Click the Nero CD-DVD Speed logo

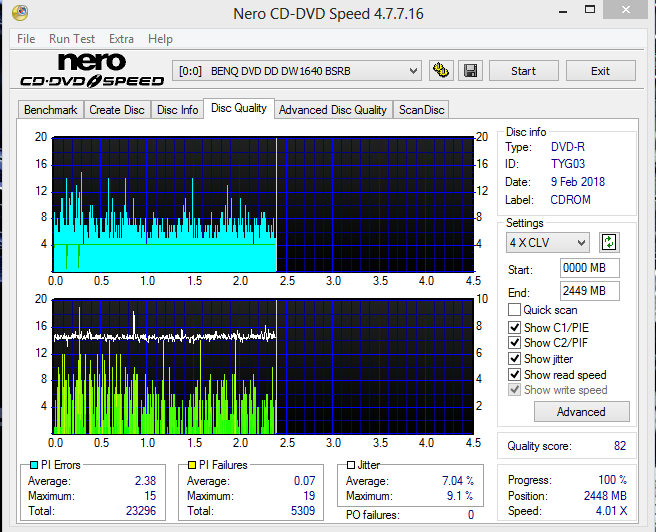coord(92,70)
